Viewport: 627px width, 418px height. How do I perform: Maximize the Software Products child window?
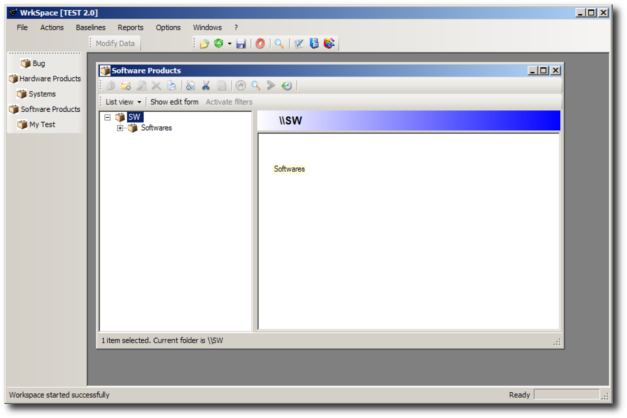tap(543, 70)
